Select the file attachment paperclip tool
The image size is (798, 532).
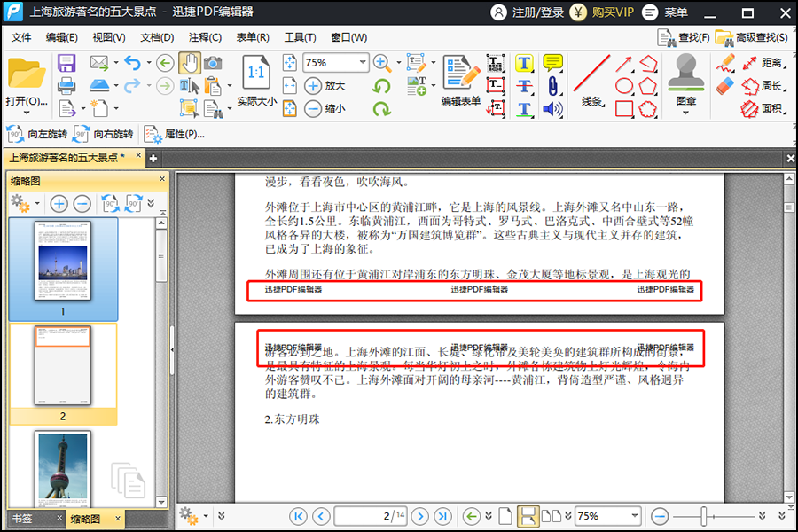pyautogui.click(x=552, y=85)
